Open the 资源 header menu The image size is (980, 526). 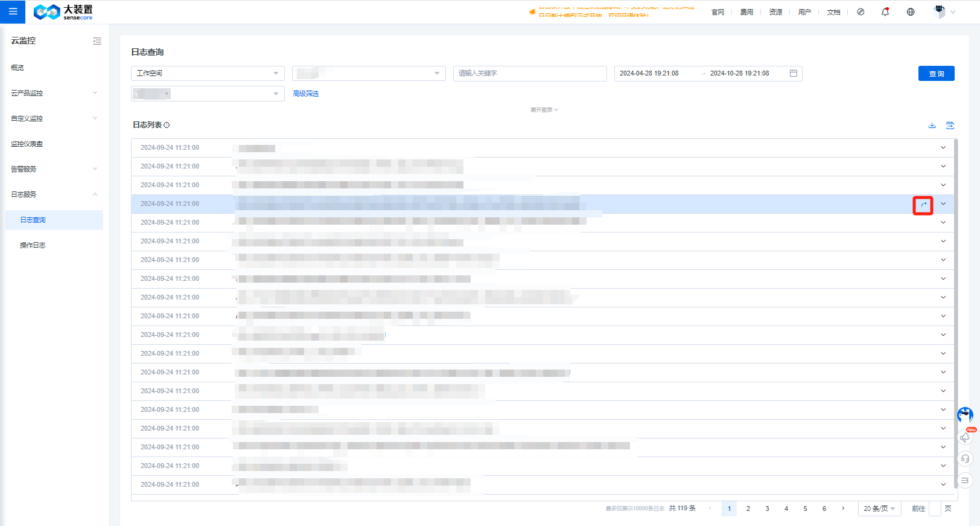(x=775, y=12)
